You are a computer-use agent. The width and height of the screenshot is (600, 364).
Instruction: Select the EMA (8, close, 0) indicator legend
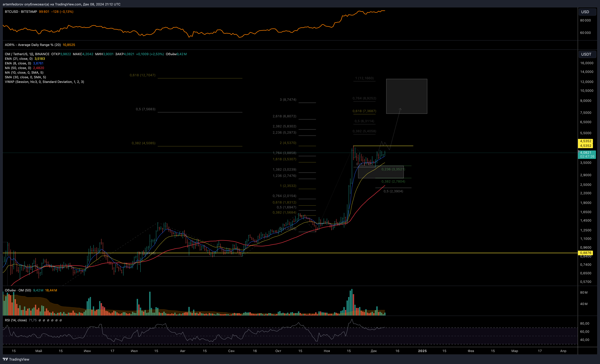pyautogui.click(x=18, y=63)
